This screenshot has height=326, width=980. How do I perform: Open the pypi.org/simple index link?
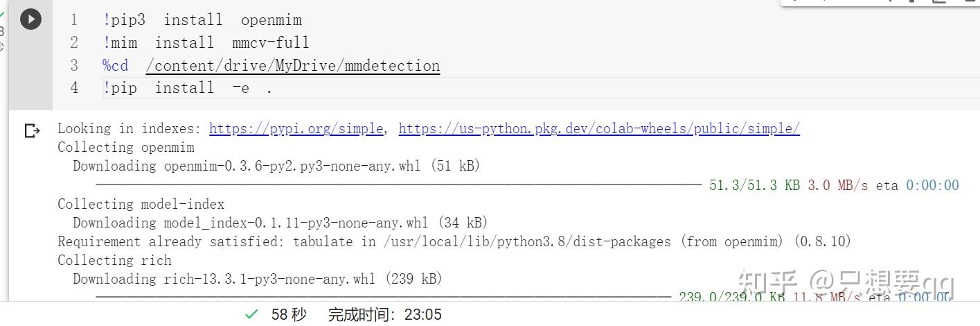[296, 128]
